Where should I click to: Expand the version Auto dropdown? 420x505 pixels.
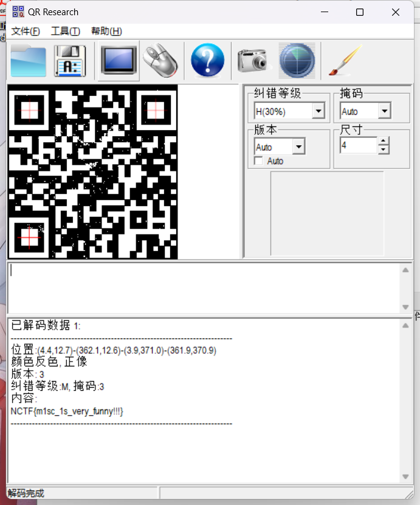pos(298,147)
